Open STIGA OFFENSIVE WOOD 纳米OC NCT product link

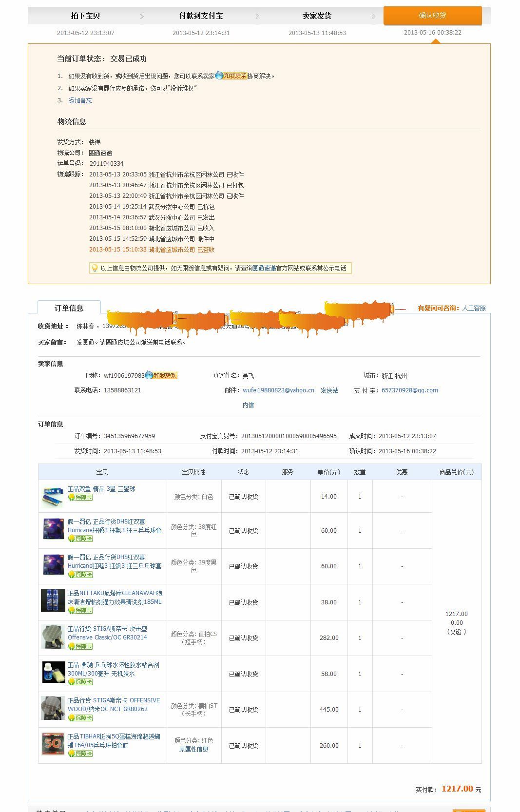[x=114, y=705]
